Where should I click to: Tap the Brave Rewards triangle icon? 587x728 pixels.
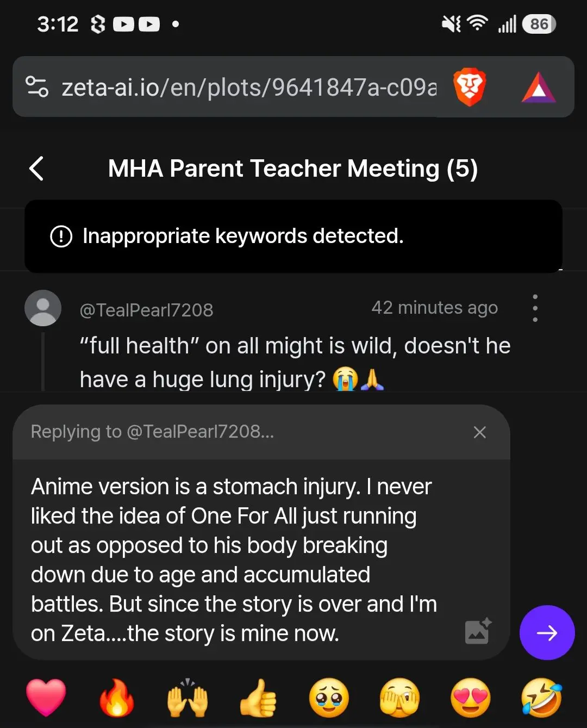point(539,88)
